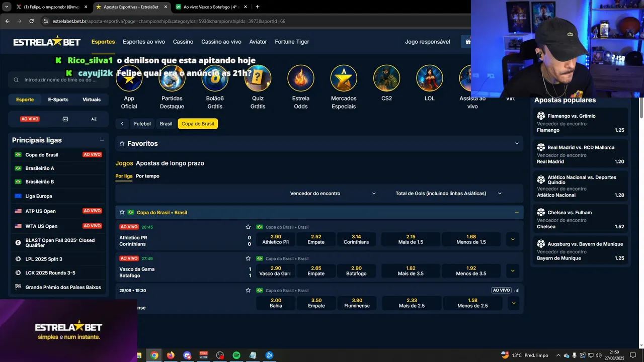
Task: Click the volume icon in system tray
Action: [599, 355]
